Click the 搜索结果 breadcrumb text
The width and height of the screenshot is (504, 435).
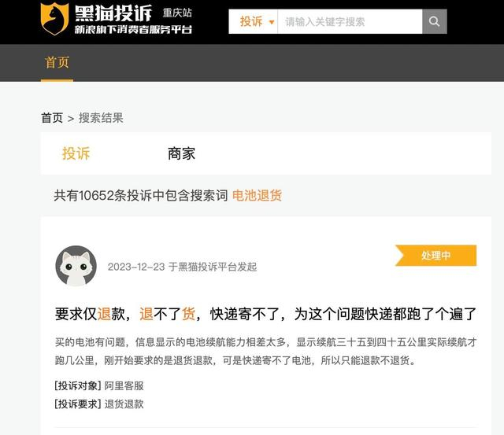point(101,118)
